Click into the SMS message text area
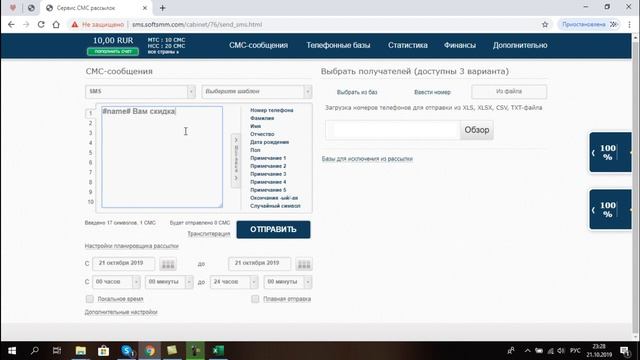640x360 pixels. [x=162, y=157]
